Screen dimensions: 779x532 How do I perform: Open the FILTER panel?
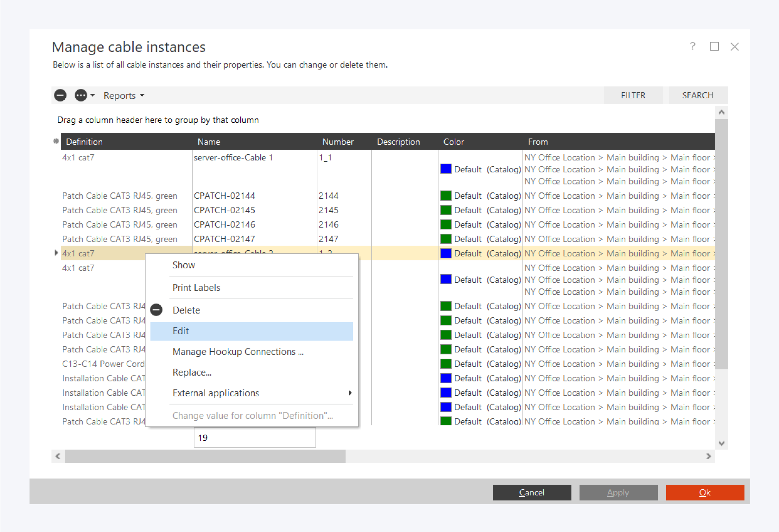pyautogui.click(x=633, y=95)
